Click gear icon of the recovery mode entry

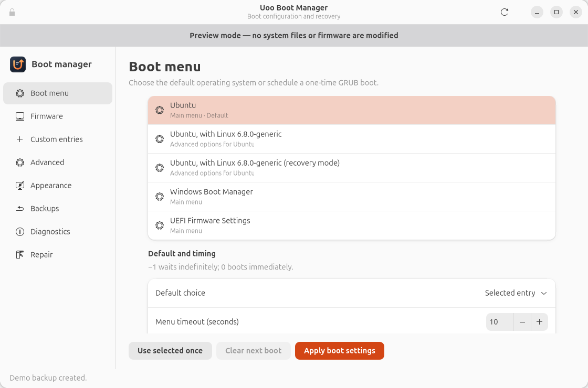(160, 168)
